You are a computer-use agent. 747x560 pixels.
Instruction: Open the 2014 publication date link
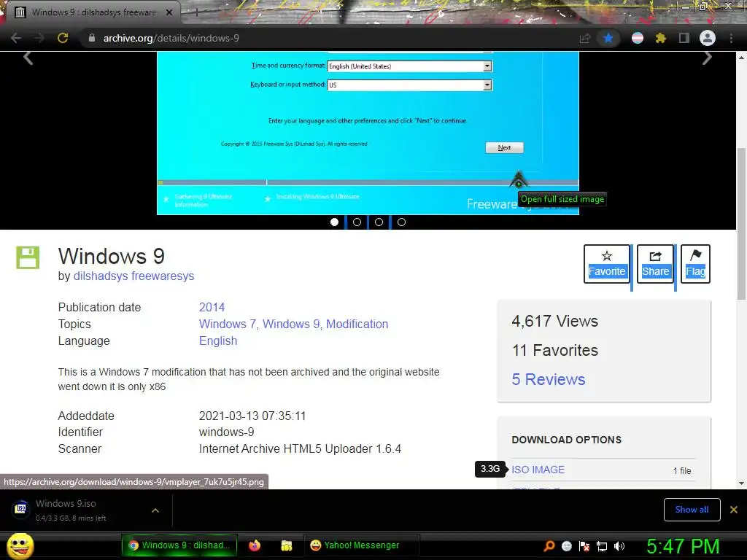[x=212, y=307]
